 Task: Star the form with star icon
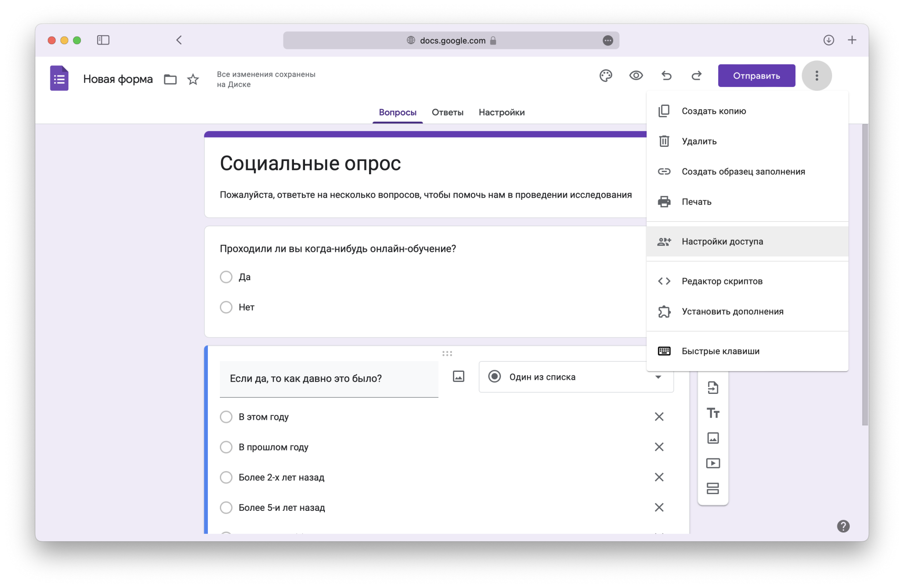click(x=193, y=79)
